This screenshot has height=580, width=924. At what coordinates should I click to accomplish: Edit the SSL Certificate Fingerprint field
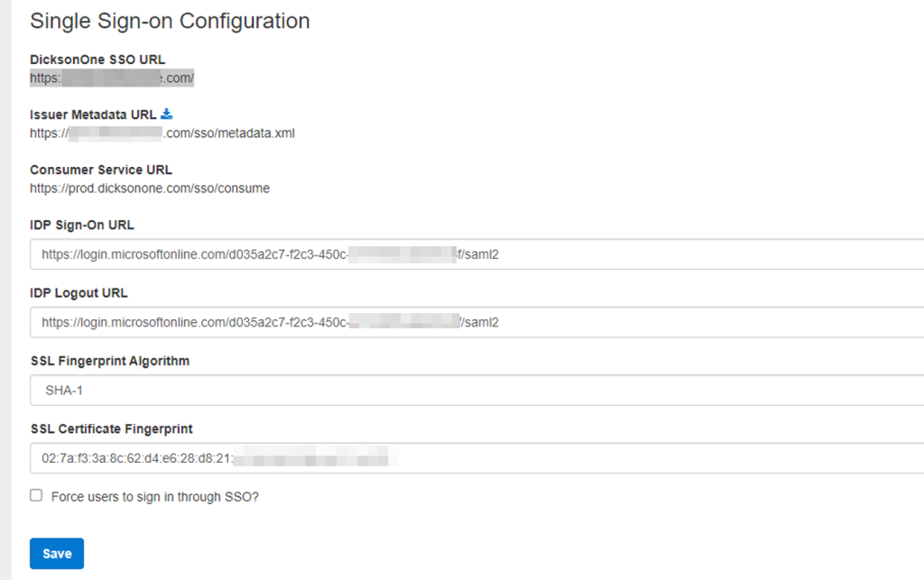click(476, 458)
